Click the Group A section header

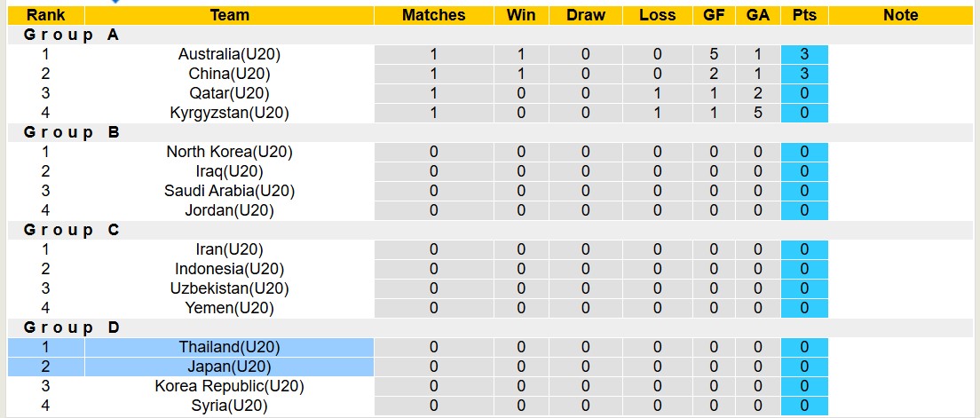[x=71, y=35]
